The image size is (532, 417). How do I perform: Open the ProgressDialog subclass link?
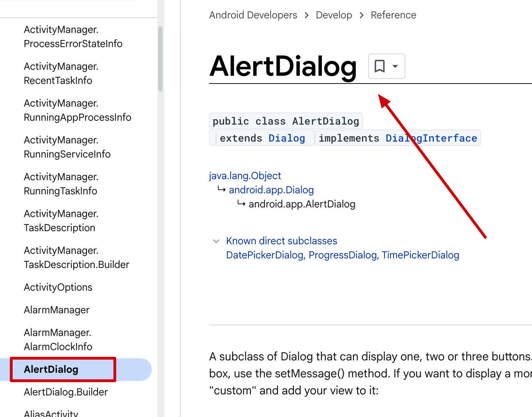pos(342,255)
